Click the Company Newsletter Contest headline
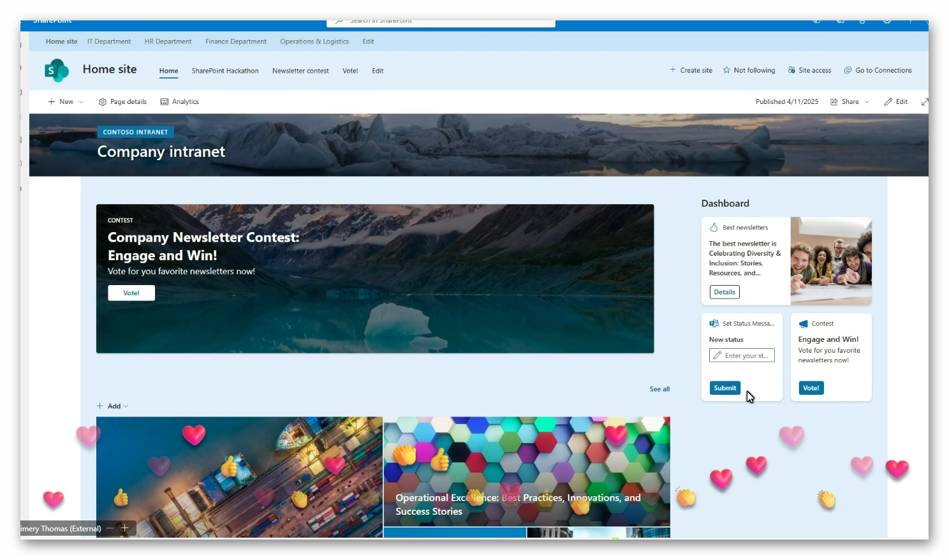The height and width of the screenshot is (560, 949). click(203, 246)
